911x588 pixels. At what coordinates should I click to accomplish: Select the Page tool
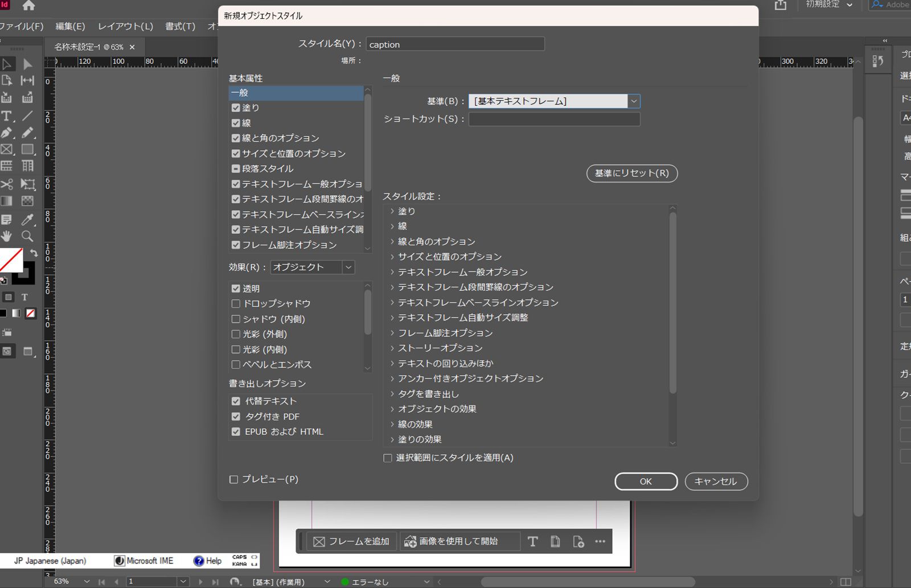click(x=7, y=81)
